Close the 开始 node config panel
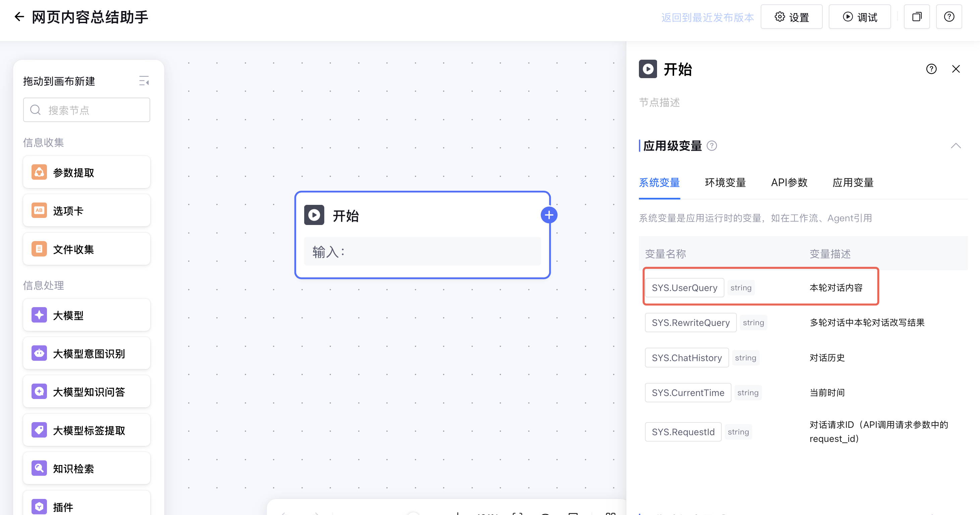 pos(956,69)
